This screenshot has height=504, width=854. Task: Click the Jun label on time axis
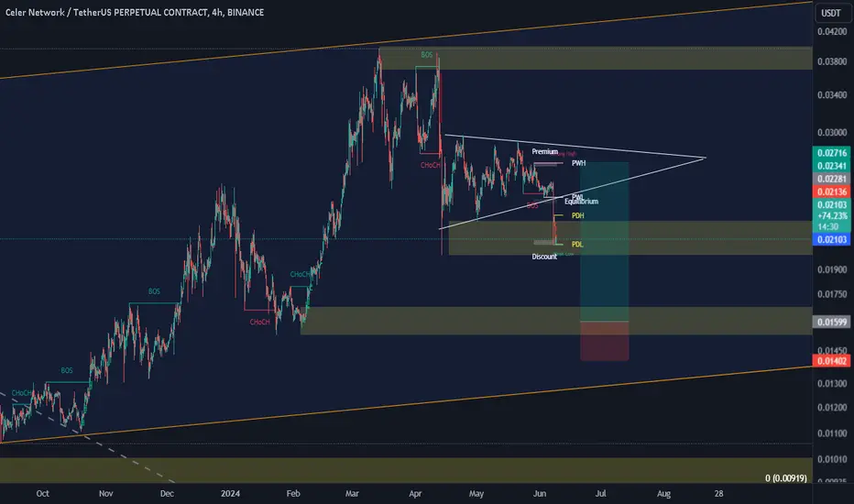pyautogui.click(x=539, y=494)
